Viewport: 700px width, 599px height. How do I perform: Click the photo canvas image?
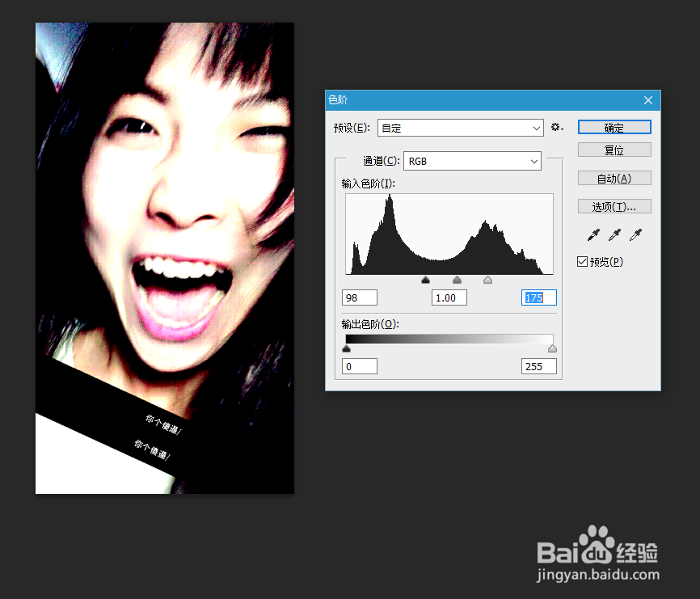click(165, 258)
